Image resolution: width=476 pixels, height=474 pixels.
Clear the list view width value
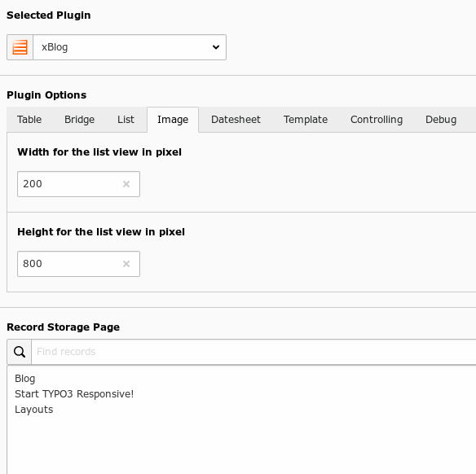[126, 184]
